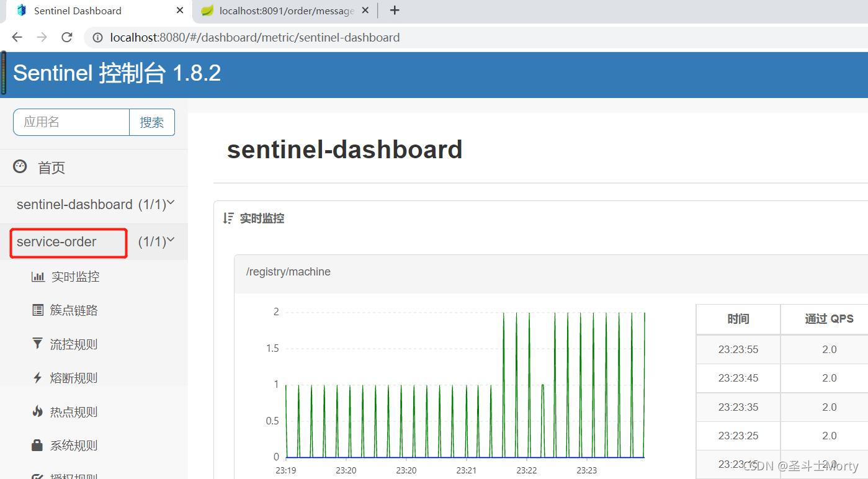Click the 通过 QPS column header
Viewport: 868px width, 479px height.
click(830, 319)
